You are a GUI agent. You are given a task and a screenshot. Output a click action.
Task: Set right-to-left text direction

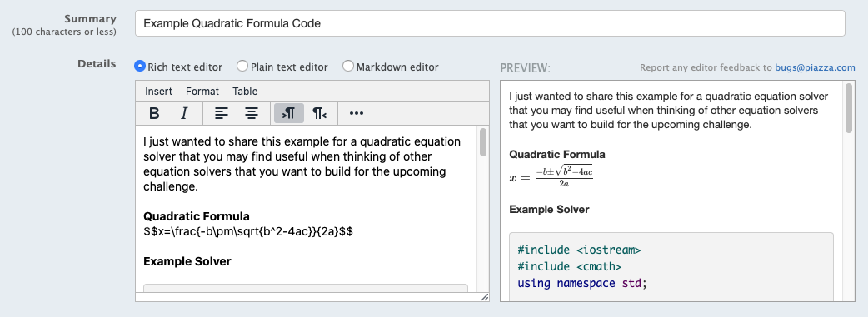pyautogui.click(x=319, y=113)
